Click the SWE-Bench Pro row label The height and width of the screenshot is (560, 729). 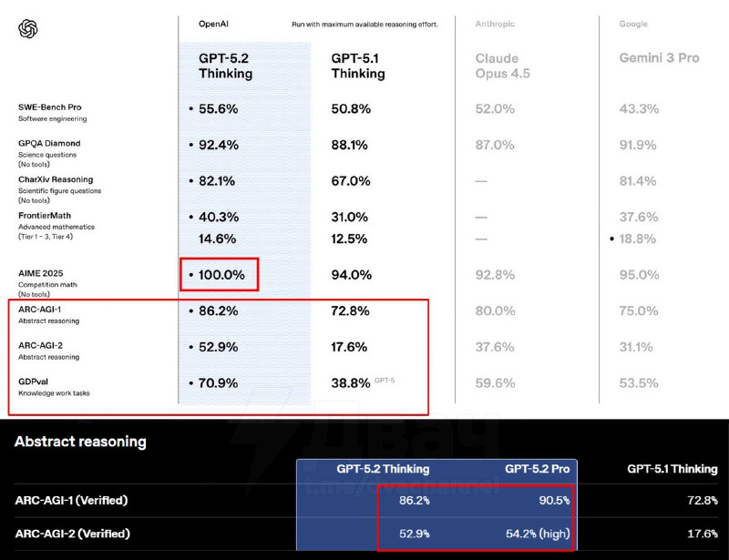pos(49,107)
